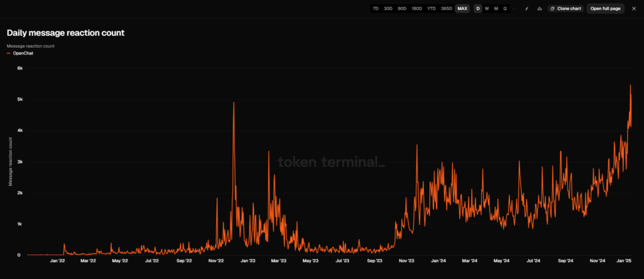Switch to quarterly (Q) granularity
This screenshot has width=644, height=279.
505,9
